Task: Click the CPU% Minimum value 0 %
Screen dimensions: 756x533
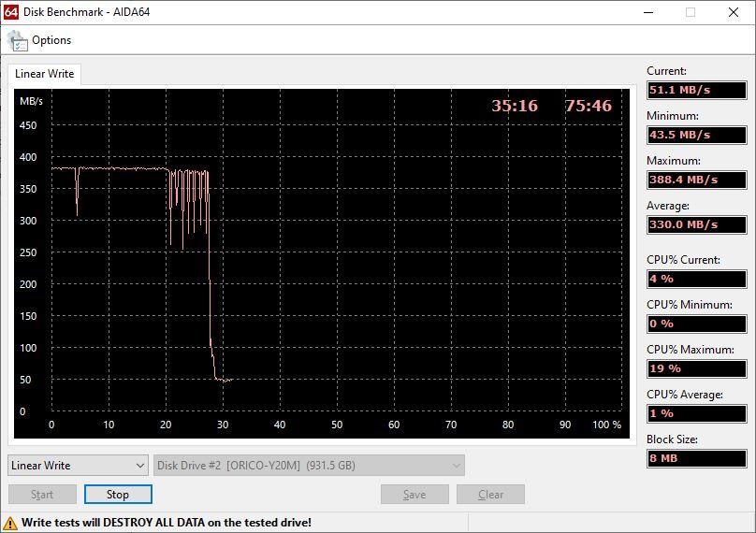Action: pos(697,324)
